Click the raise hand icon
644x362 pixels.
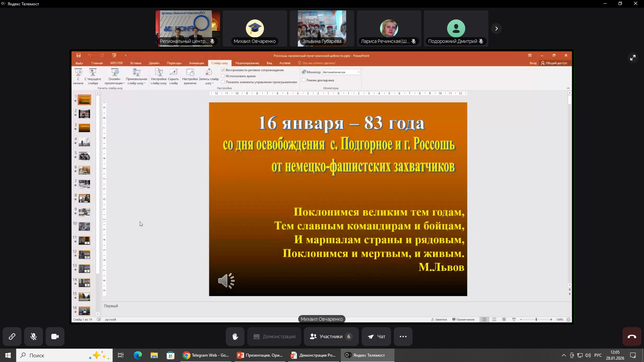pos(235,337)
